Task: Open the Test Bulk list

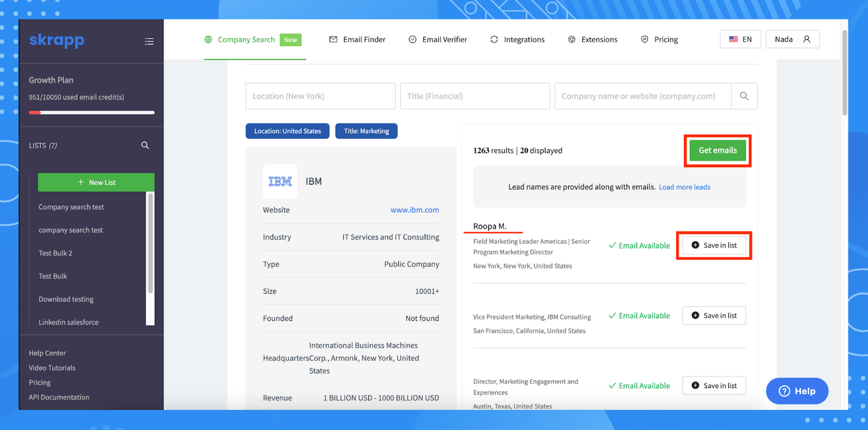Action: [53, 276]
